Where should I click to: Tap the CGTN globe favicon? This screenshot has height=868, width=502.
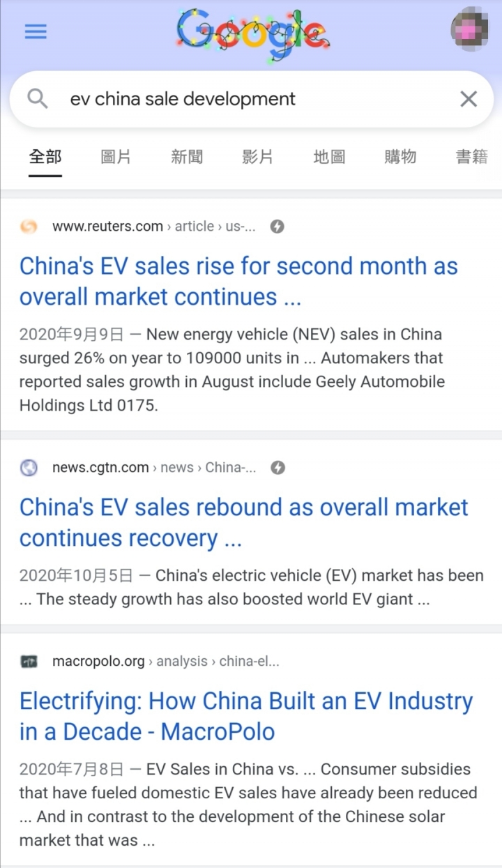29,468
